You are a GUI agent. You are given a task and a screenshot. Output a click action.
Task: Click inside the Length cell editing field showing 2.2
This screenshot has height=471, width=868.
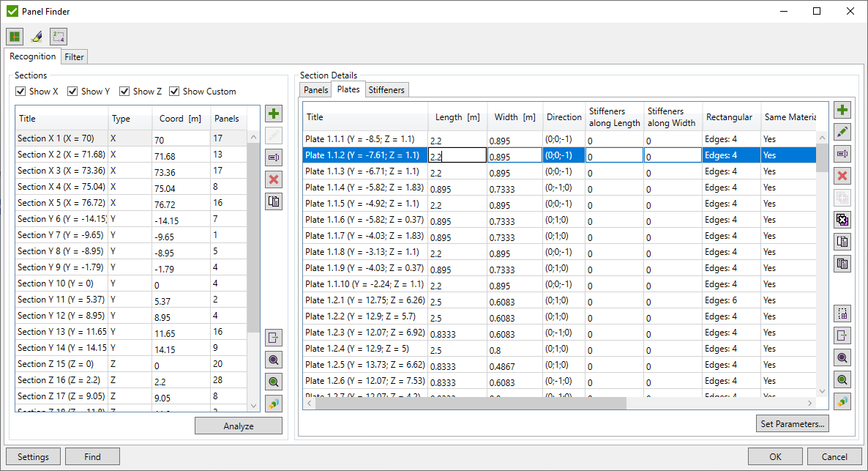point(457,155)
